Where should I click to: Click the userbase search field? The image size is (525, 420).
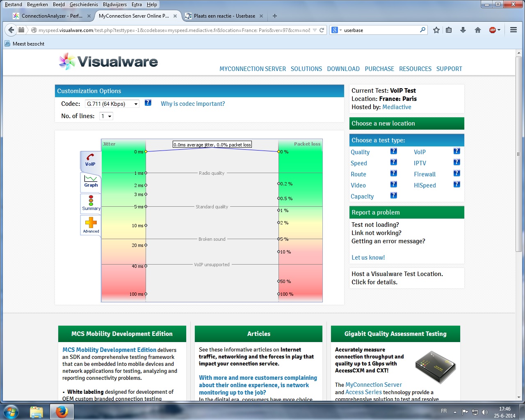coord(379,30)
